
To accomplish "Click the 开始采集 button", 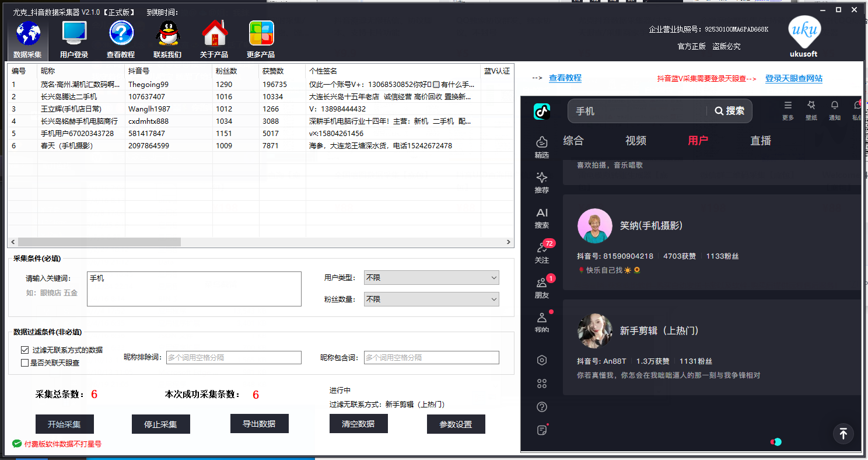I will pos(64,424).
